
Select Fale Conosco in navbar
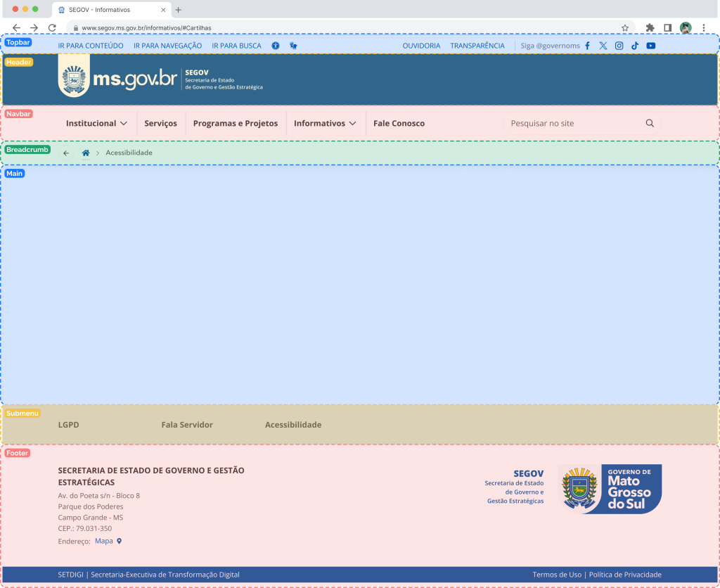399,123
